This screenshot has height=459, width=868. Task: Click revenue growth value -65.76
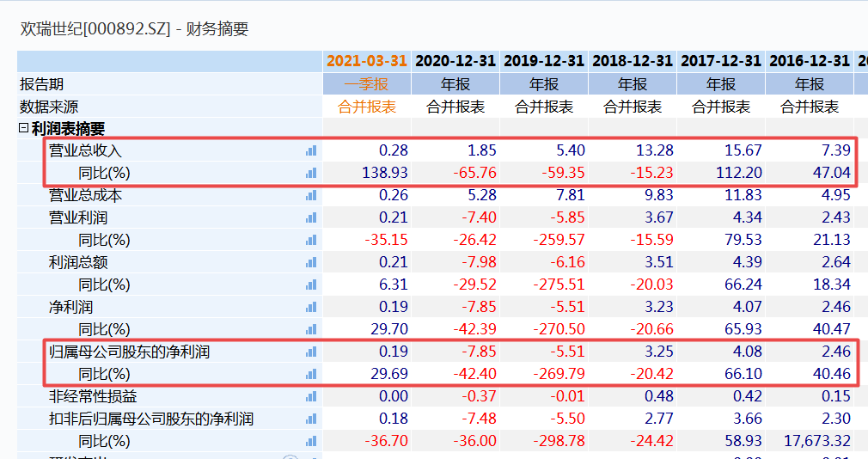(x=475, y=173)
